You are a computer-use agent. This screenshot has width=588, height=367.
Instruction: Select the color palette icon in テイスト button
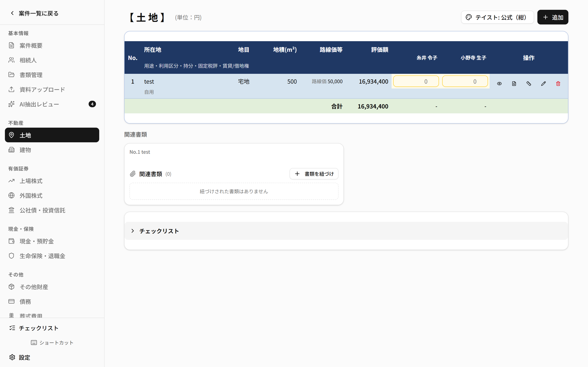coord(469,17)
